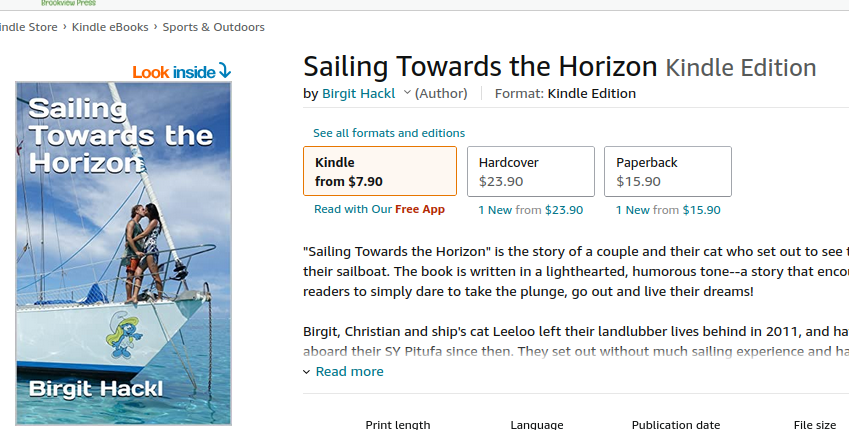Viewport: 849px width, 430px height.
Task: Open the Birgit Hackl author link
Action: pyautogui.click(x=358, y=94)
